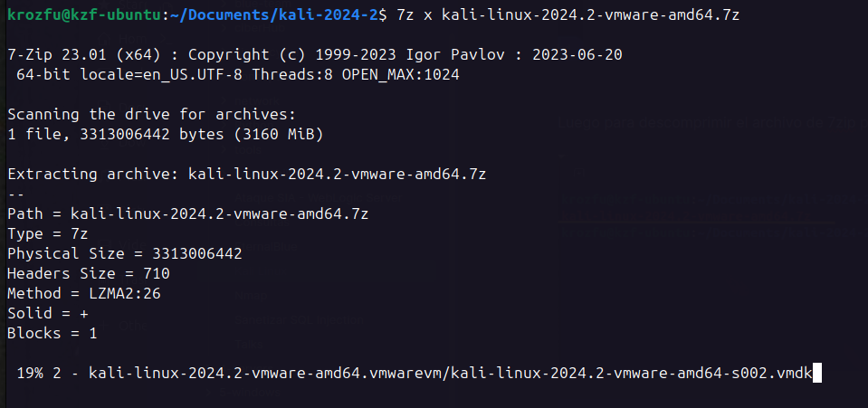Click the "Blocks = 1" line
This screenshot has height=408, width=868.
(52, 334)
